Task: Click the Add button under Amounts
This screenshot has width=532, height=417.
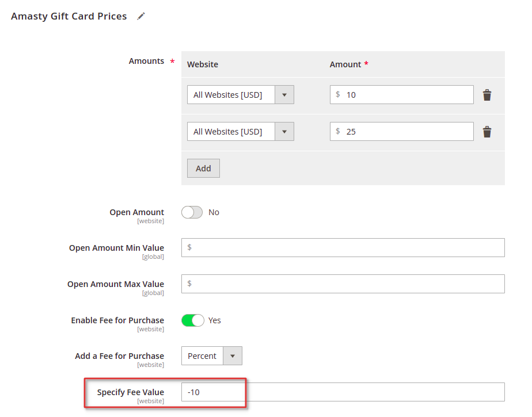Action: 204,168
